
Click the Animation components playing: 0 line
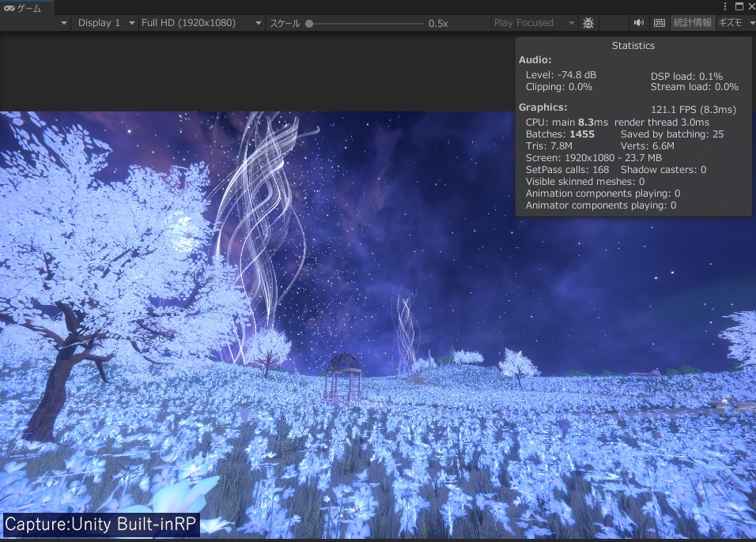click(603, 194)
